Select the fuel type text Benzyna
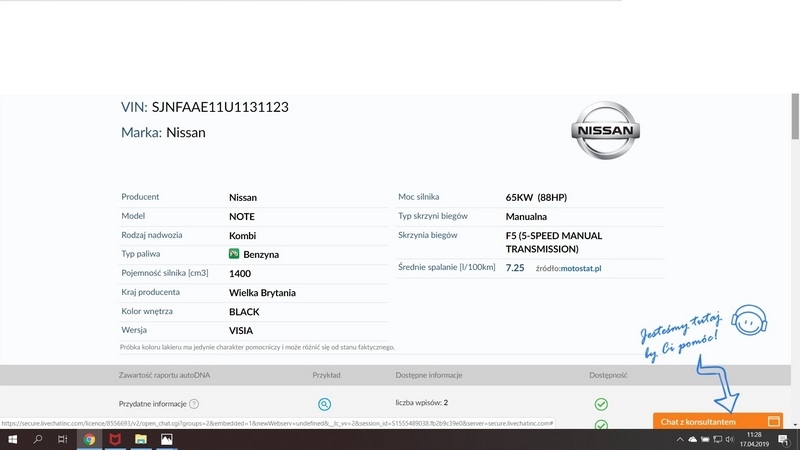 tap(261, 255)
